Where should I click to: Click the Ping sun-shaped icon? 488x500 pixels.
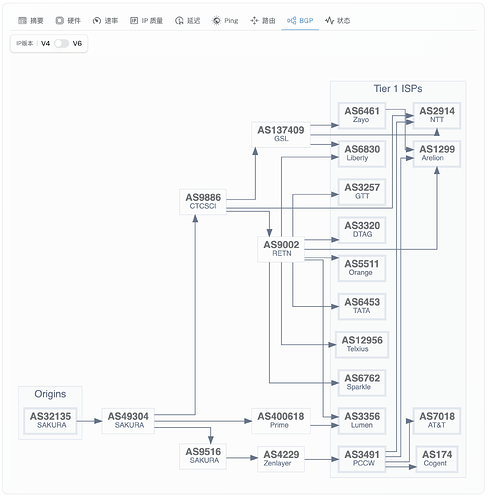[216, 21]
